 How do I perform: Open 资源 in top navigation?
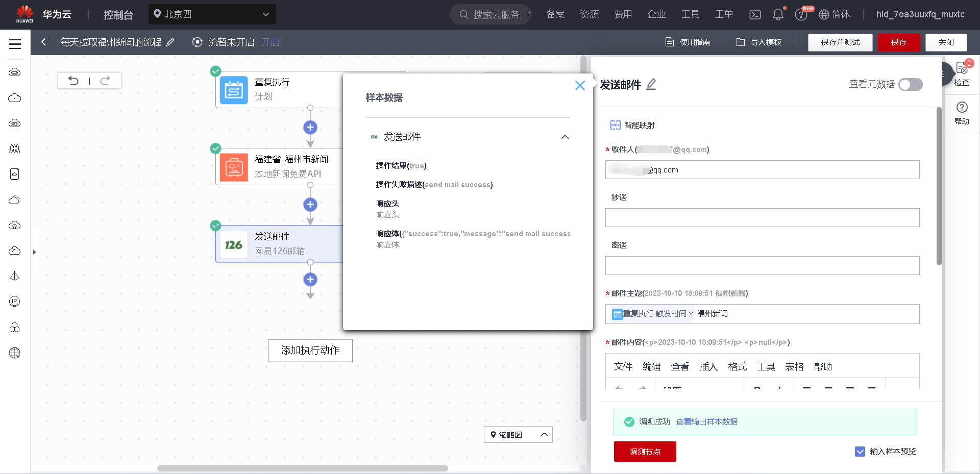589,14
